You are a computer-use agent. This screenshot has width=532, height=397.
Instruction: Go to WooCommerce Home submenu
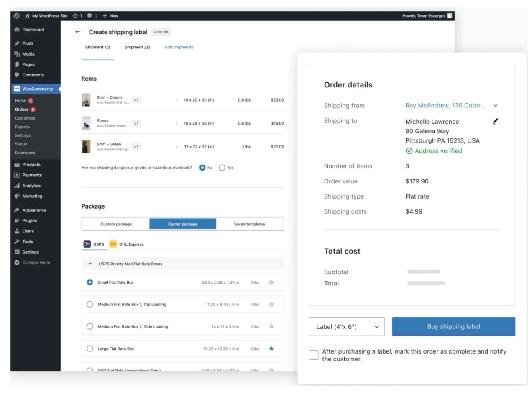click(x=20, y=101)
